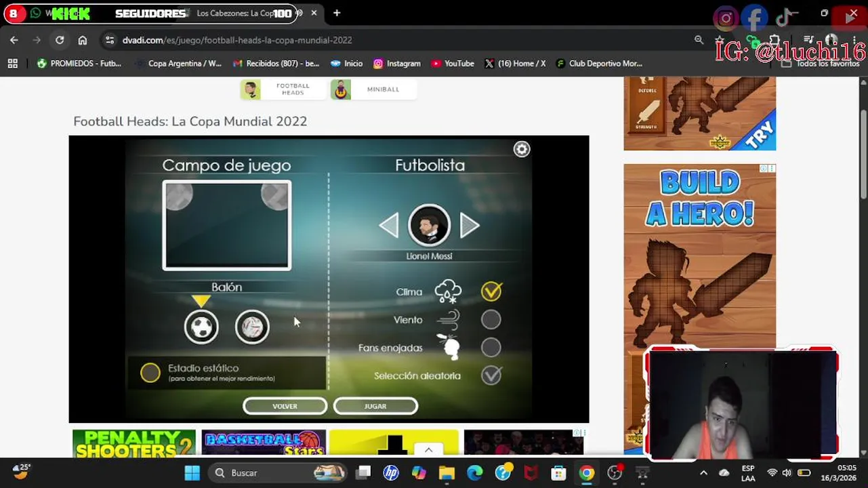The width and height of the screenshot is (868, 488).
Task: Open site information icon in address bar
Action: click(x=110, y=40)
